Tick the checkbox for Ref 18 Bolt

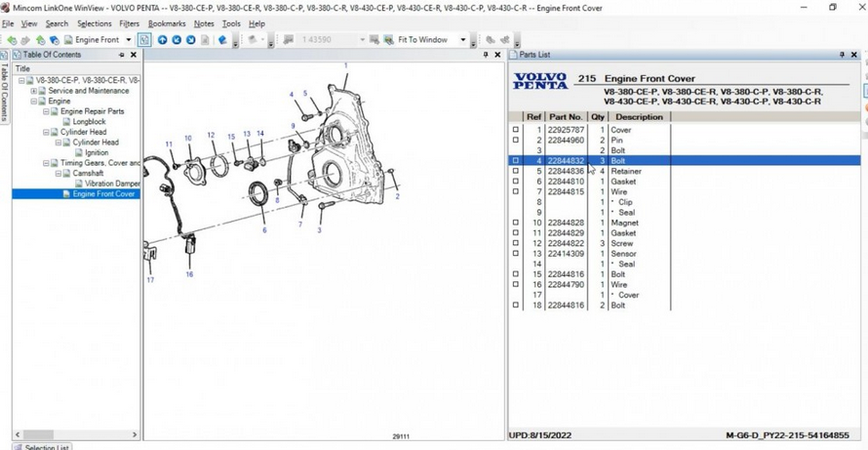(515, 305)
